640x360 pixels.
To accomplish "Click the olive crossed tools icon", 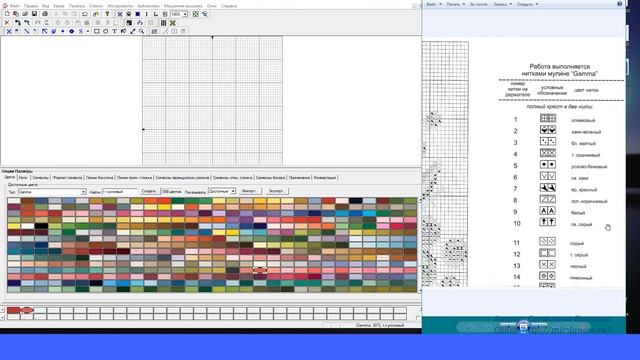I will click(x=173, y=22).
